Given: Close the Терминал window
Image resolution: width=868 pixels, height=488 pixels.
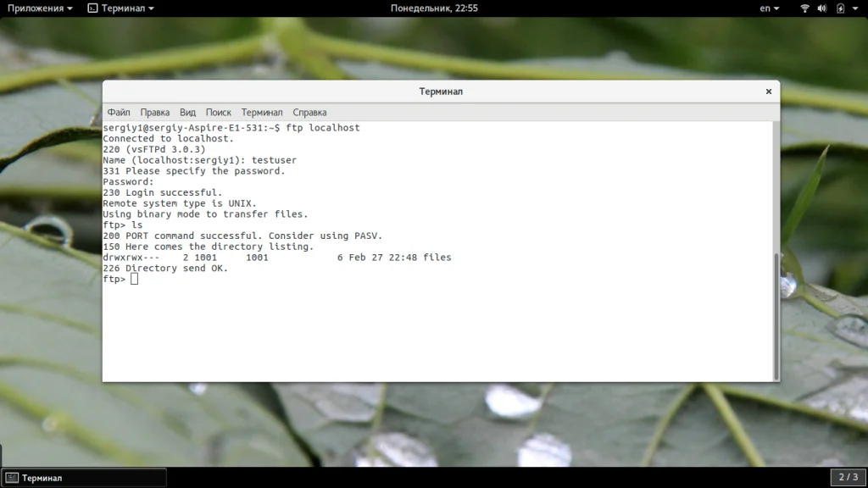Looking at the screenshot, I should (x=768, y=91).
